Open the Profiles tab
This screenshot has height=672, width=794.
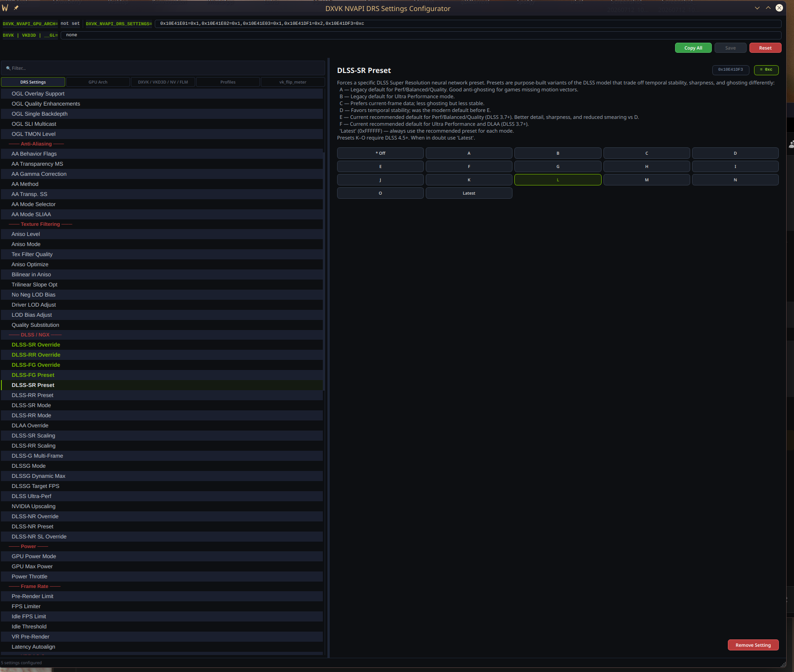pyautogui.click(x=228, y=82)
